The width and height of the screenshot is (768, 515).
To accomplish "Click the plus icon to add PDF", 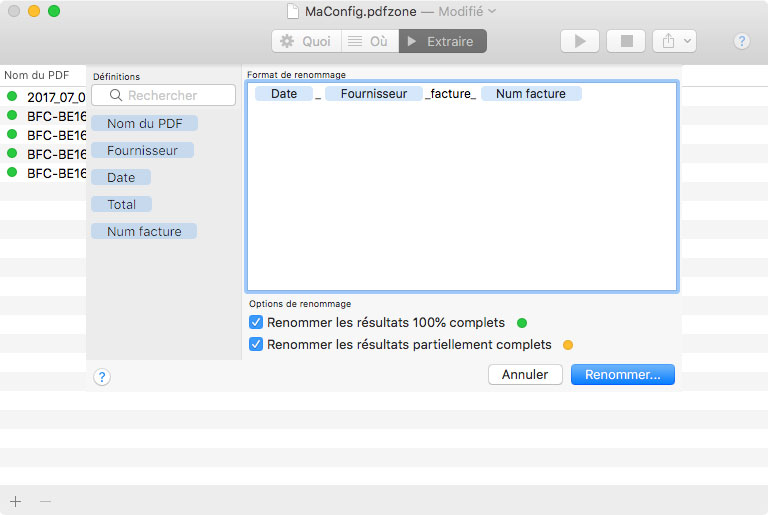I will [x=15, y=501].
